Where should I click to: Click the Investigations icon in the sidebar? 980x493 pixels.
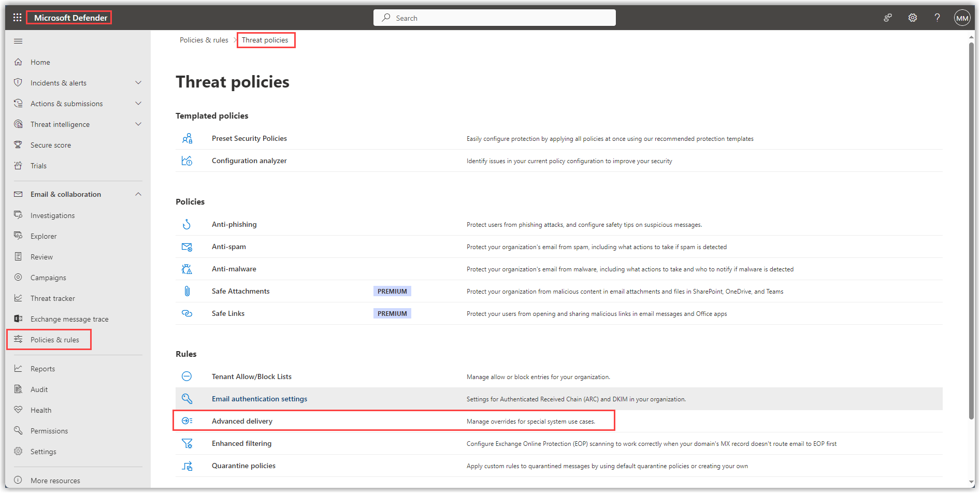point(18,215)
